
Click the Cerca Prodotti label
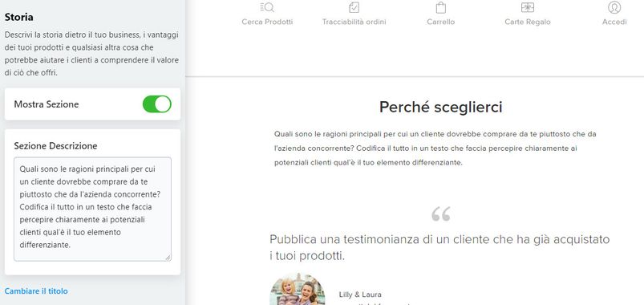pyautogui.click(x=267, y=22)
